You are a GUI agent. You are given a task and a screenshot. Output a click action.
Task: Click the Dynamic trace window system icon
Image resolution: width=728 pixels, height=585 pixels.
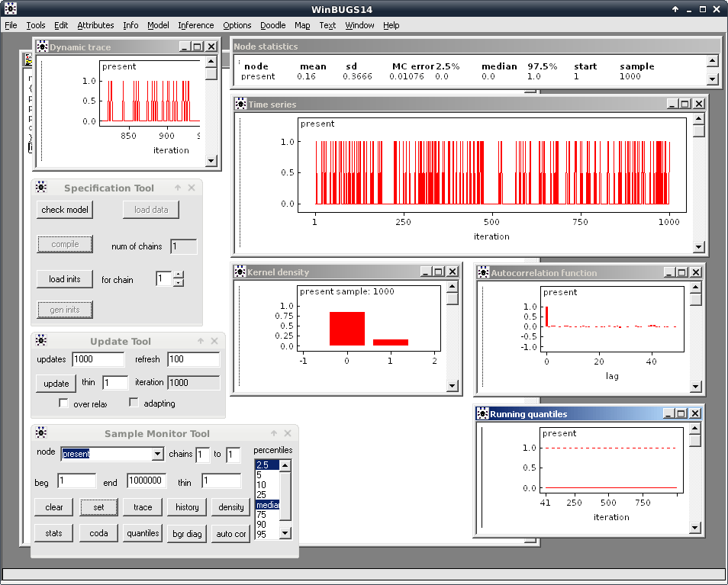[42, 47]
